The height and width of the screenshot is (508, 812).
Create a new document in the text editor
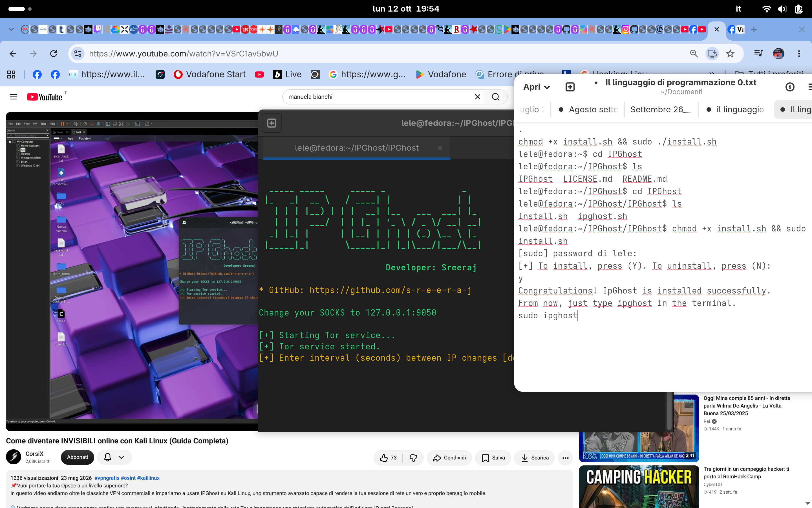click(570, 87)
